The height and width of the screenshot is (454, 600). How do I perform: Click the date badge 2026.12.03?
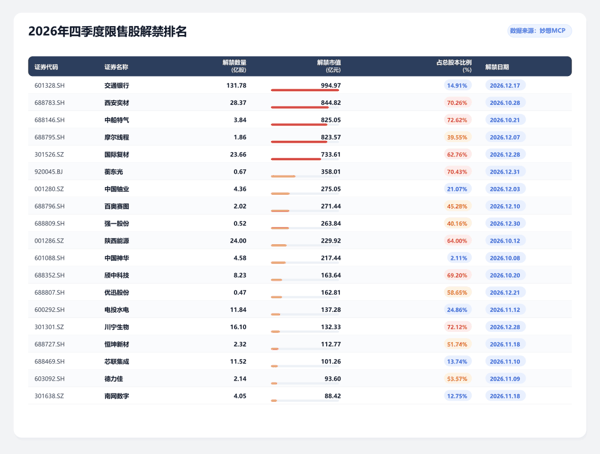point(505,189)
